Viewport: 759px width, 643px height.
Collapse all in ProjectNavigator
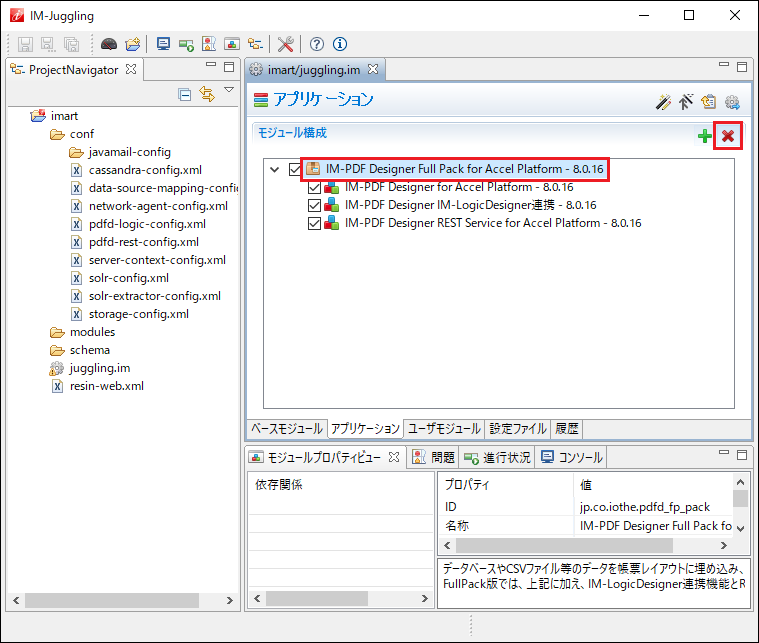point(184,94)
